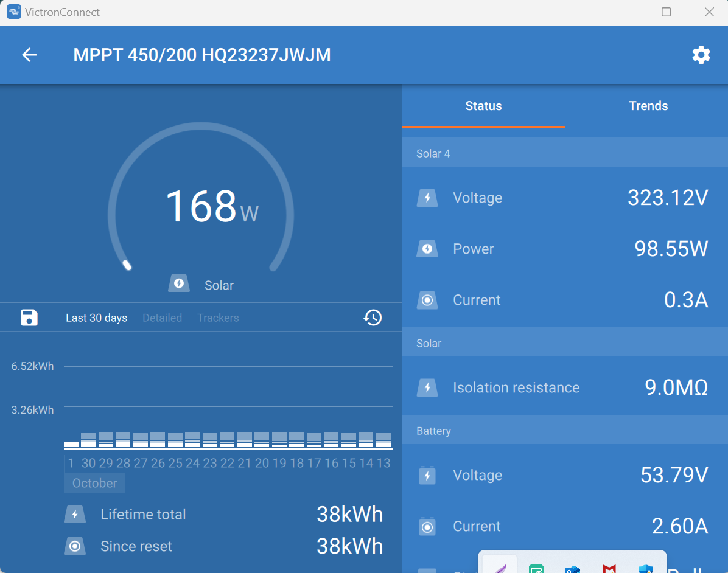This screenshot has height=573, width=728.
Task: Click the history bar for day 20
Action: point(262,440)
